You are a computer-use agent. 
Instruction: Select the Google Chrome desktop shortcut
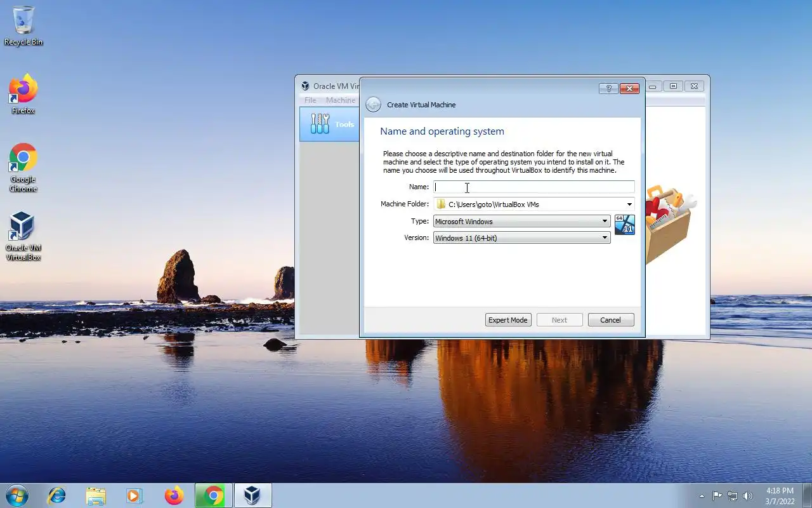pyautogui.click(x=23, y=168)
